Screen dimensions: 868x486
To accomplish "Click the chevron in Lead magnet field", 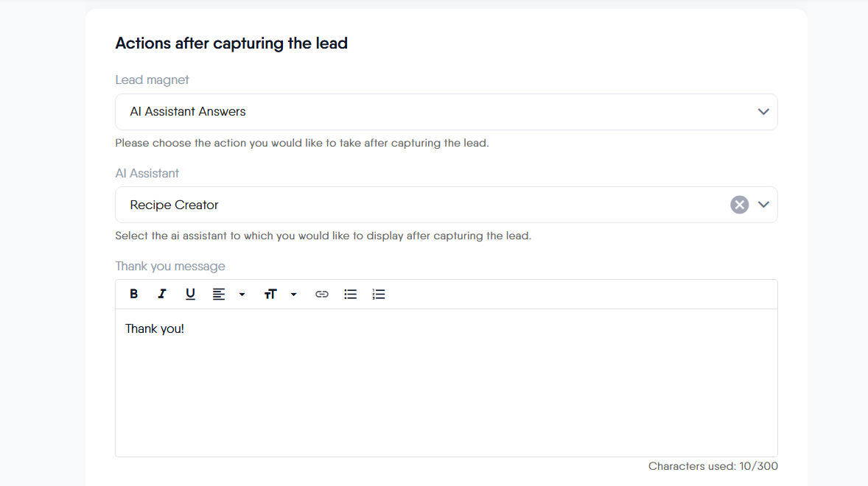I will [x=763, y=112].
